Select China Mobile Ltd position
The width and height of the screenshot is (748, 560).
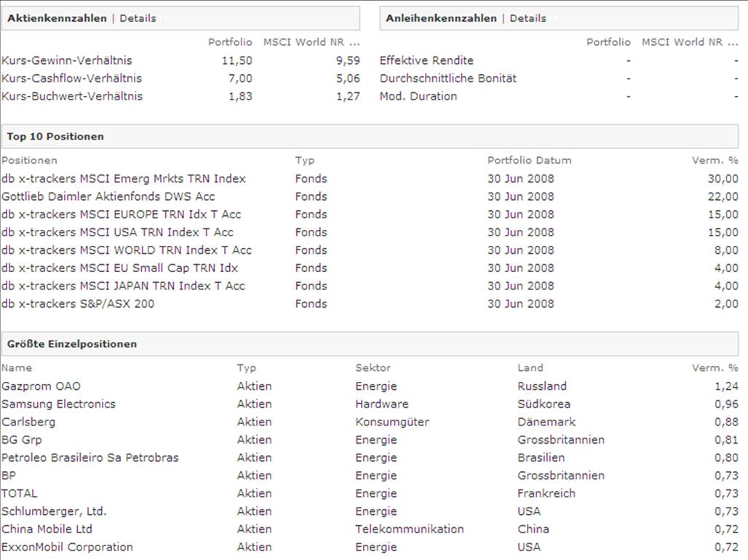click(x=47, y=529)
